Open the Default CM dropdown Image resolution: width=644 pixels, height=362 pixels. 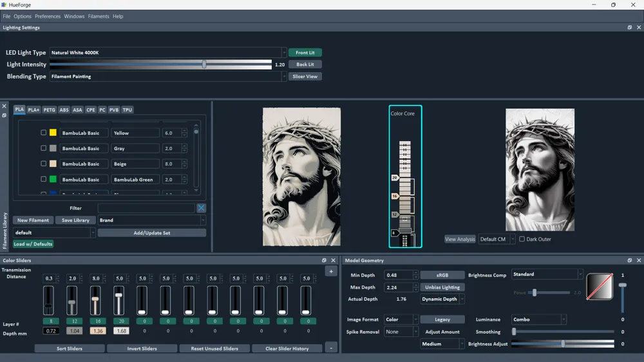(x=497, y=239)
